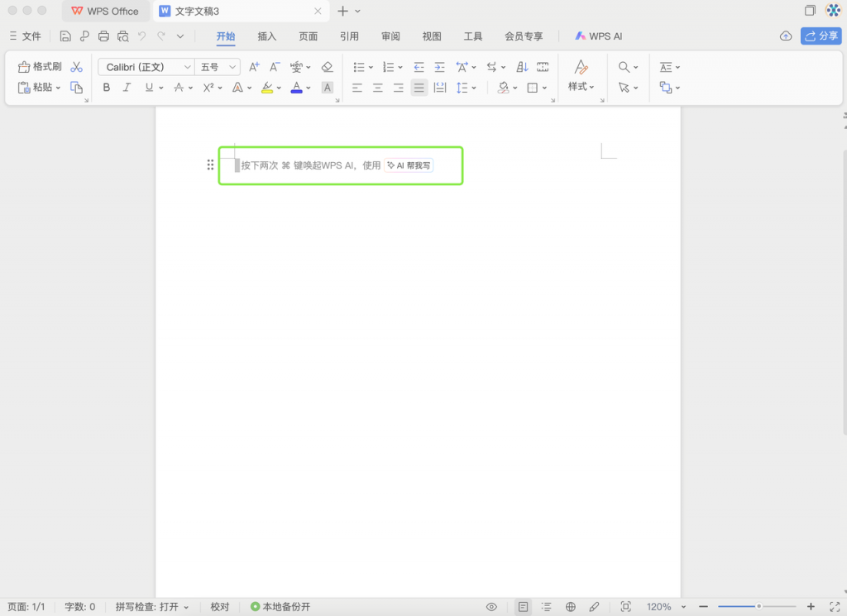Toggle eye protection mode icon
The width and height of the screenshot is (847, 616).
click(x=491, y=607)
